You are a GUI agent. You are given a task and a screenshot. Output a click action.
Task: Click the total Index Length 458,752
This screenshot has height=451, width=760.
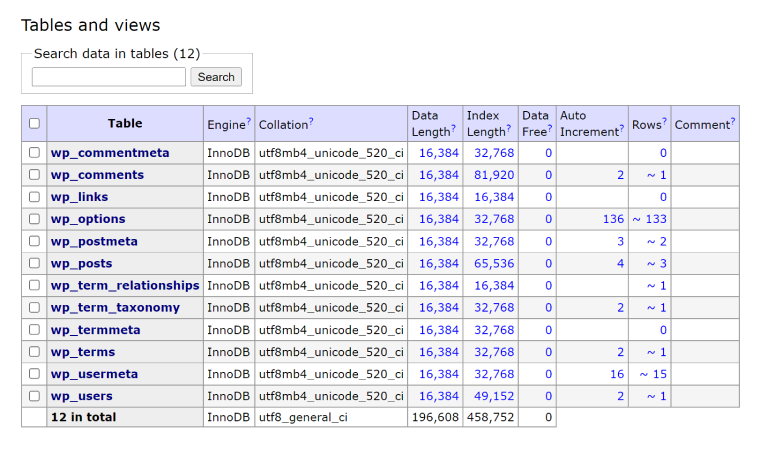click(491, 417)
